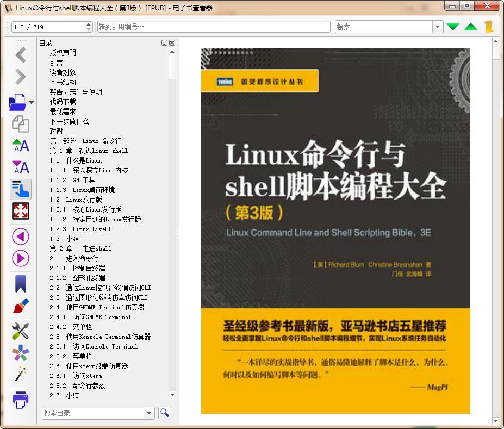The width and height of the screenshot is (504, 429).
Task: Increment page number spinner up arrow
Action: point(89,24)
